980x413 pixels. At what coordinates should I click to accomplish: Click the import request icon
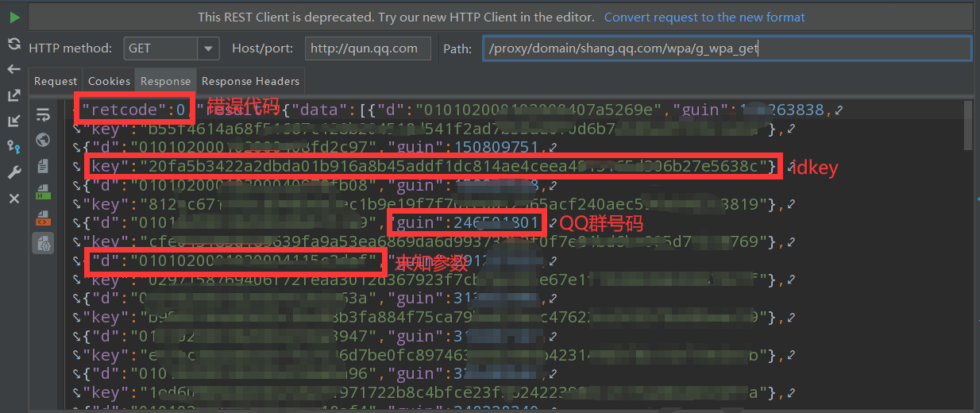[14, 121]
